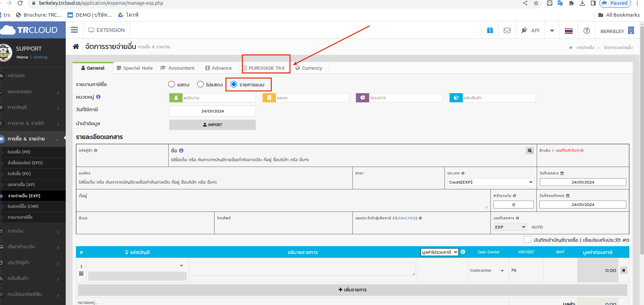The height and width of the screenshot is (305, 644).
Task: Click the blue warehouse box icon
Action: [x=456, y=98]
